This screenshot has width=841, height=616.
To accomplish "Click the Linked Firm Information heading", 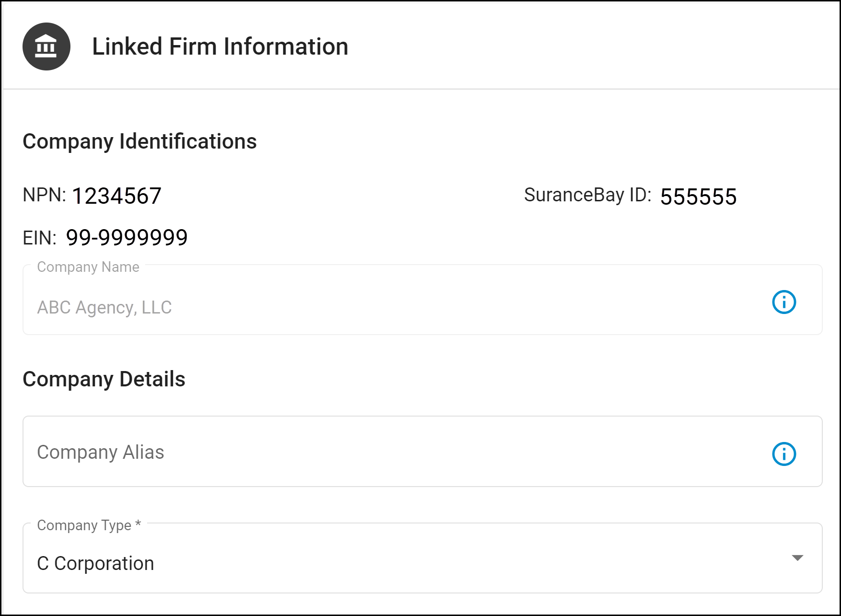I will tap(220, 46).
